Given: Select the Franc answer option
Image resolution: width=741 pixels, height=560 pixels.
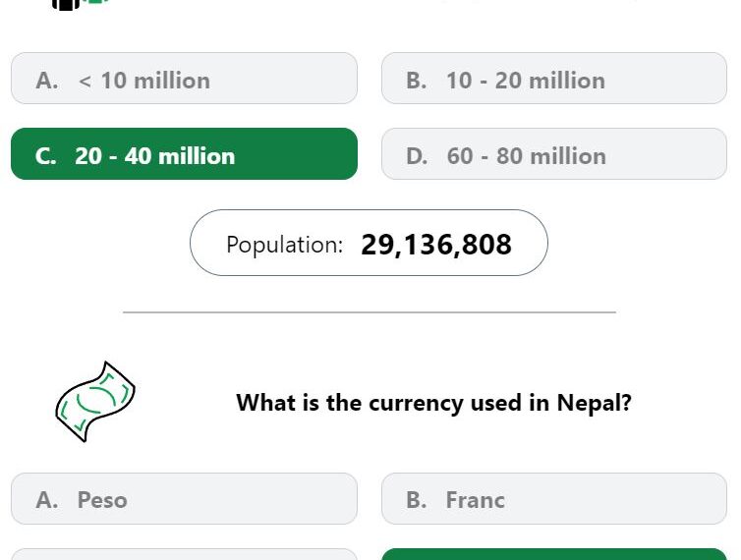Looking at the screenshot, I should pyautogui.click(x=554, y=498).
